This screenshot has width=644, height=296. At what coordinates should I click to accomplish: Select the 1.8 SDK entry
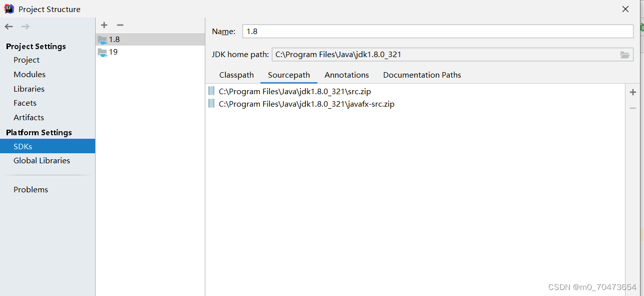pyautogui.click(x=150, y=40)
